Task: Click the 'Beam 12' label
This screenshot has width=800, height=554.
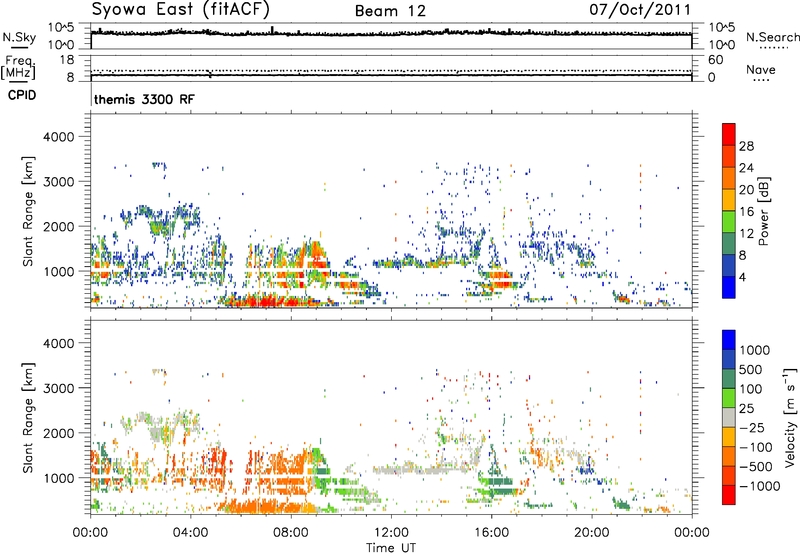Action: click(390, 11)
